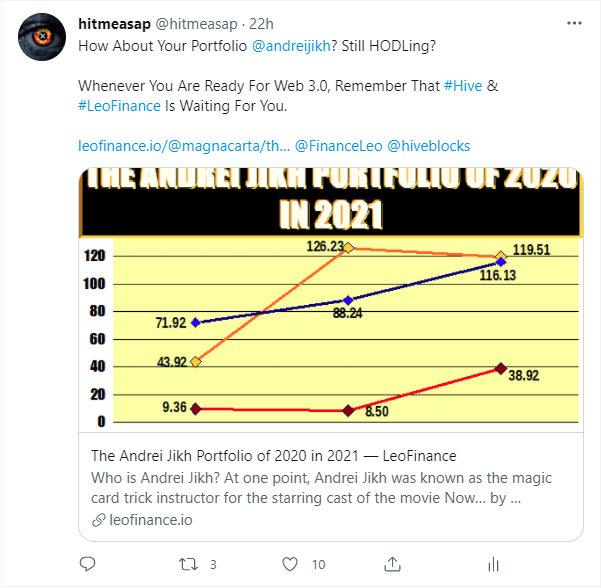Open the @hiveblocks mention
601x588 pixels.
pyautogui.click(x=429, y=146)
